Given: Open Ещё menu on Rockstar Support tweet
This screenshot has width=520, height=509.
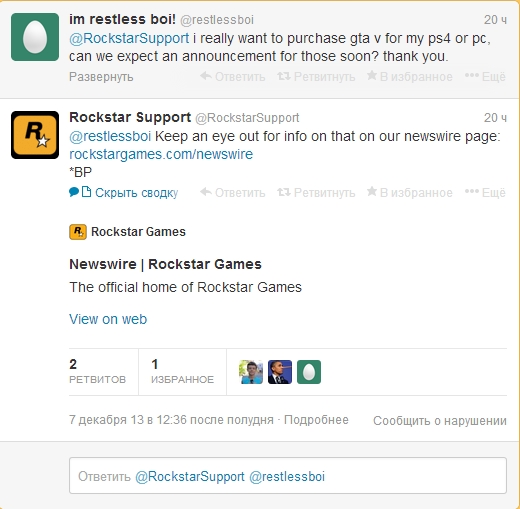Looking at the screenshot, I should (x=485, y=192).
